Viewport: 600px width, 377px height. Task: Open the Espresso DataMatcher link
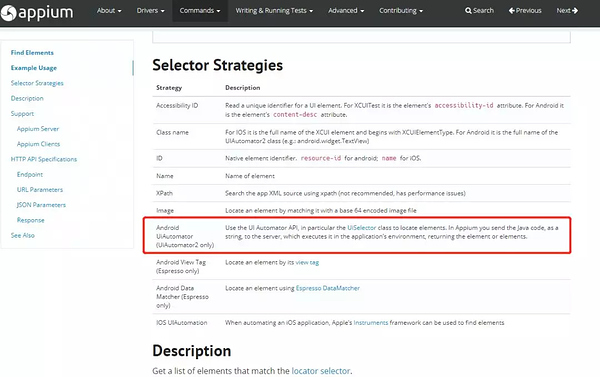pyautogui.click(x=328, y=288)
